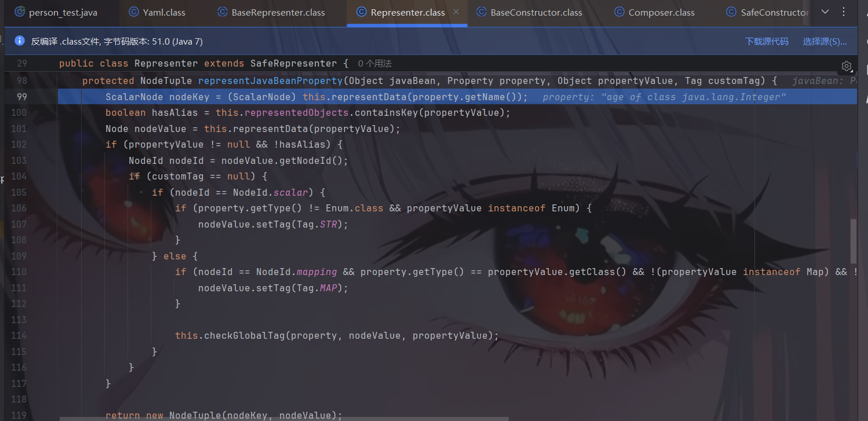Click line number 29 in the gutter
Screen dimensions: 868x421
point(21,64)
